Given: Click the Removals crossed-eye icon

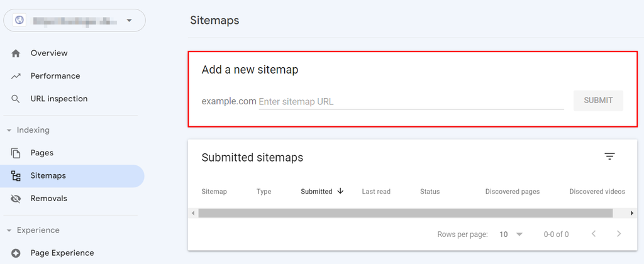Looking at the screenshot, I should 16,199.
